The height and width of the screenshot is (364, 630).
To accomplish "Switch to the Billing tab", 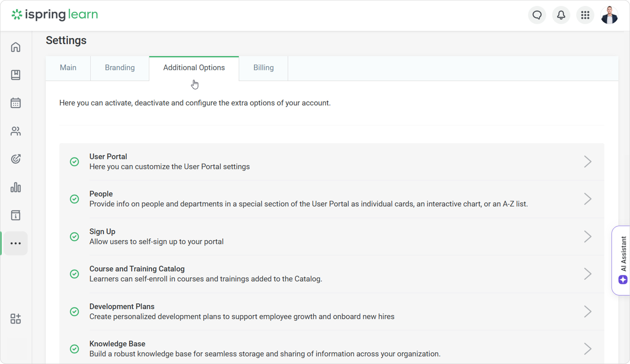I will 263,68.
